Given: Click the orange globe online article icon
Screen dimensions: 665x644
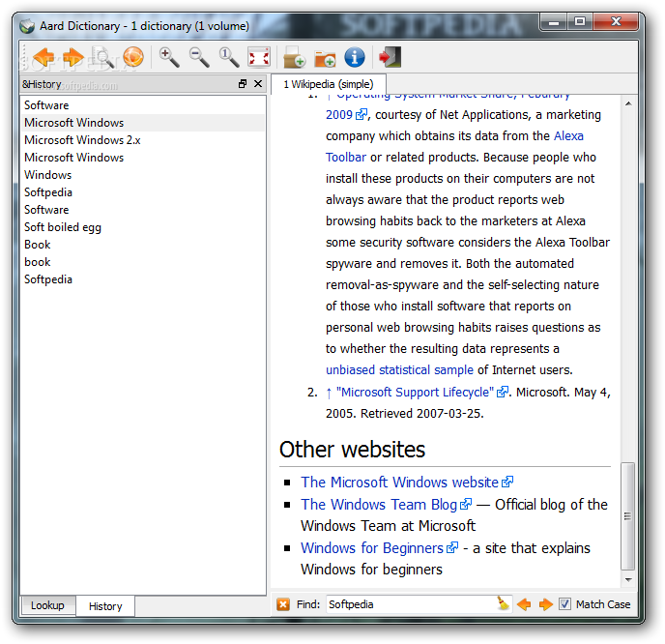Looking at the screenshot, I should (x=133, y=57).
